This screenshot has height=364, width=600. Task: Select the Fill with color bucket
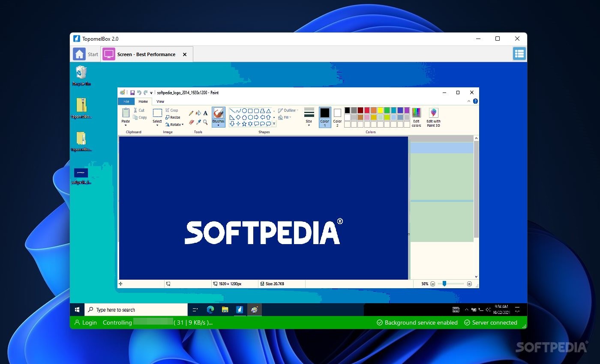pyautogui.click(x=198, y=113)
